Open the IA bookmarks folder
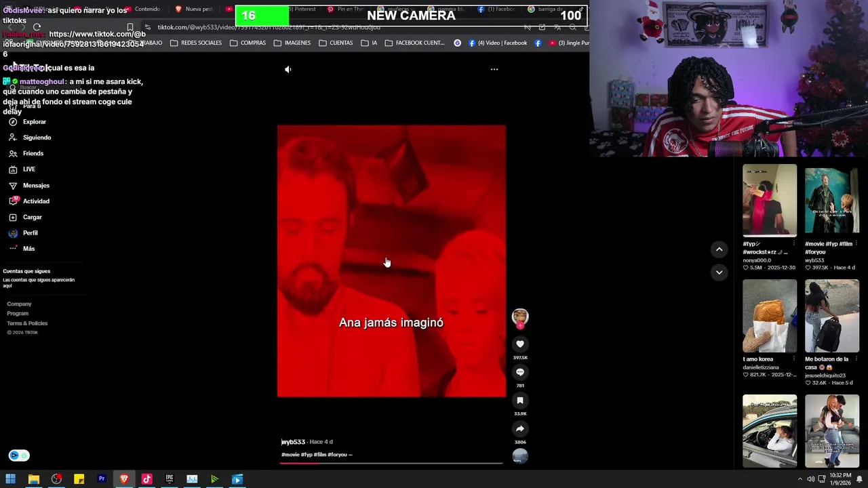This screenshot has width=868, height=488. [370, 43]
